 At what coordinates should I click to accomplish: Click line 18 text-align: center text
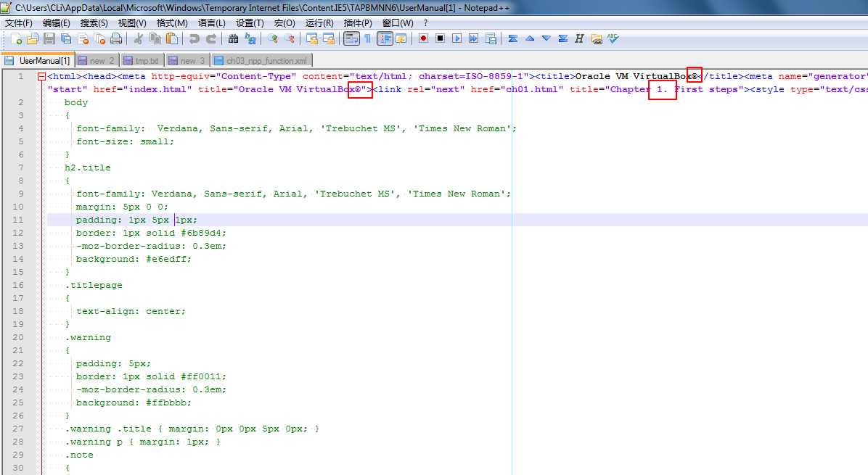131,311
